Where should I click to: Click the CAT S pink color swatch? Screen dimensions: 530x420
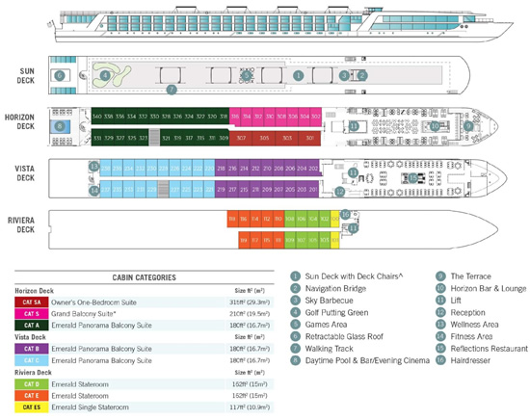(x=32, y=314)
